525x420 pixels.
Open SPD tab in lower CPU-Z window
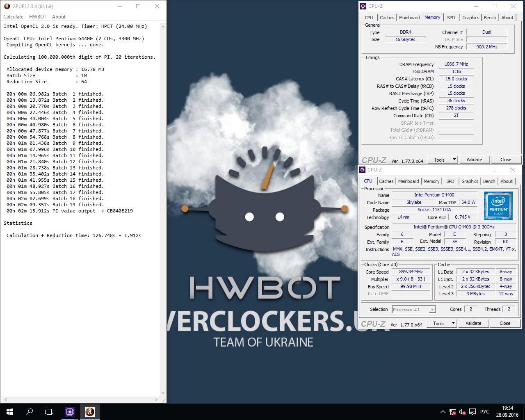pyautogui.click(x=450, y=181)
